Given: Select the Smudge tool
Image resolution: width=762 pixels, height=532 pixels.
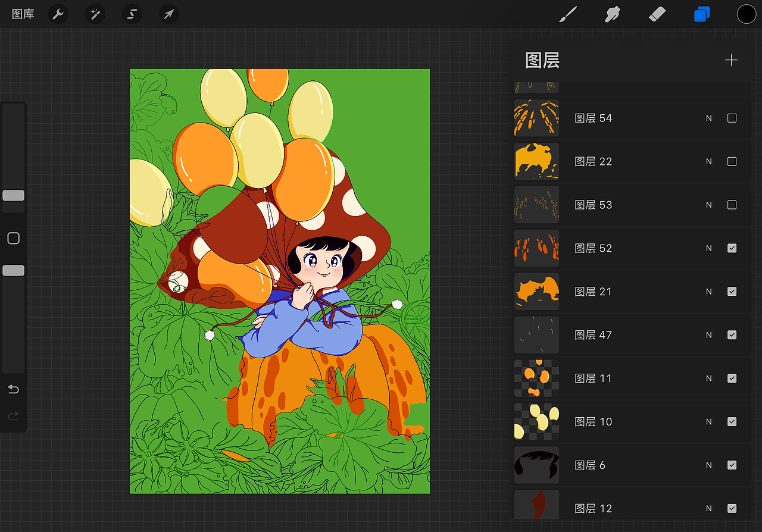Looking at the screenshot, I should pos(613,14).
